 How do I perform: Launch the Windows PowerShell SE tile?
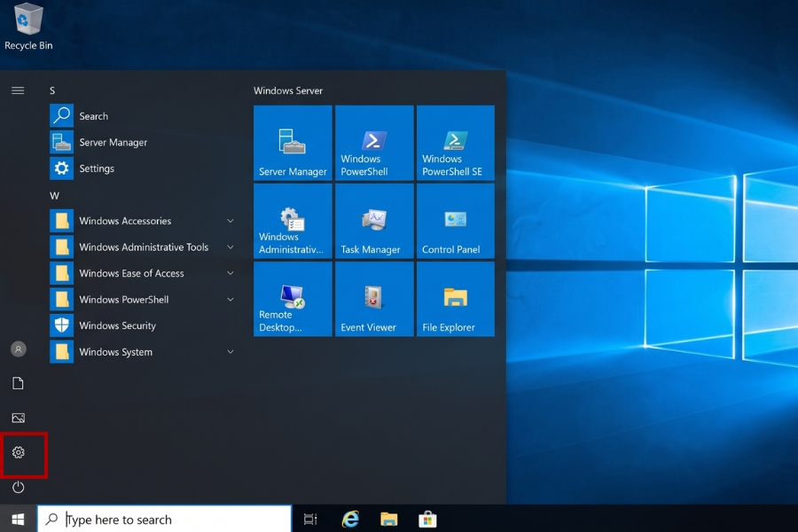pyautogui.click(x=456, y=143)
